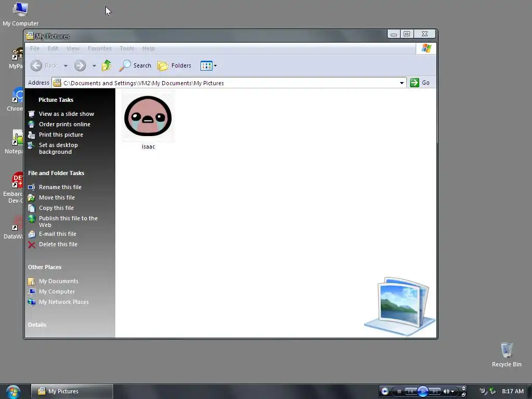Image resolution: width=532 pixels, height=399 pixels.
Task: Click the desktop background icon
Action: 31,145
